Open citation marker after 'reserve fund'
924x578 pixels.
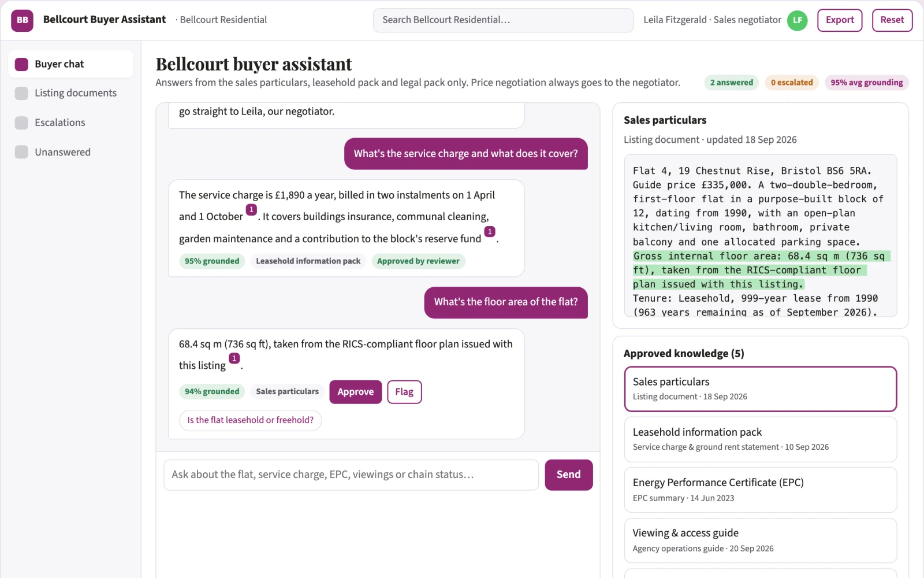(490, 232)
